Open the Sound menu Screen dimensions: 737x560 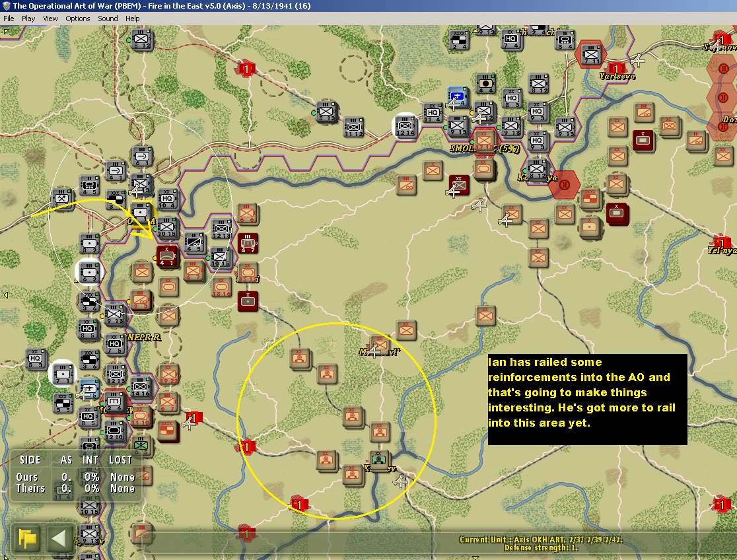click(x=108, y=18)
